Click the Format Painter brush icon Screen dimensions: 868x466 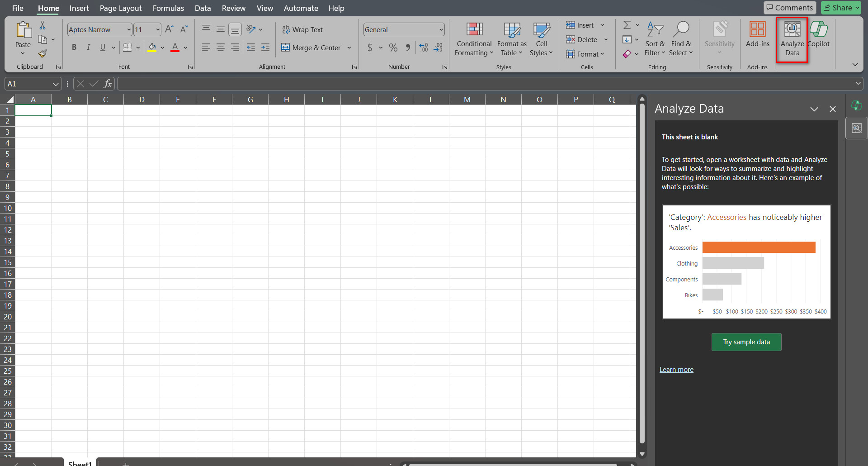42,54
